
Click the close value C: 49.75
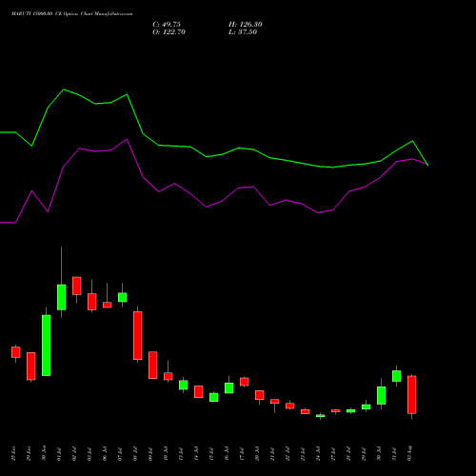[167, 25]
